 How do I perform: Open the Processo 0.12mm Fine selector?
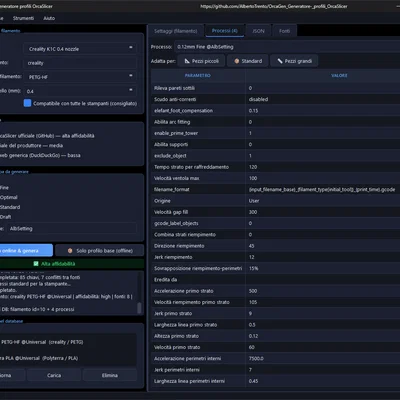(287, 47)
